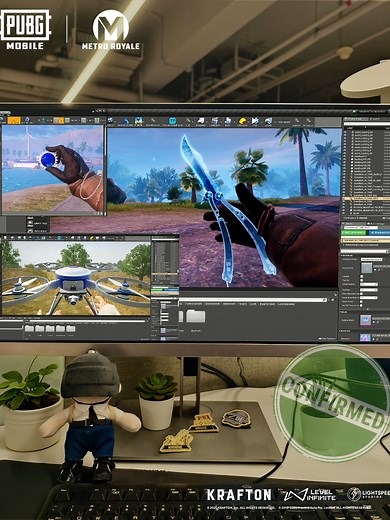The width and height of the screenshot is (390, 520).
Task: Click the Play icon in the main toolbar
Action: coord(255,121)
